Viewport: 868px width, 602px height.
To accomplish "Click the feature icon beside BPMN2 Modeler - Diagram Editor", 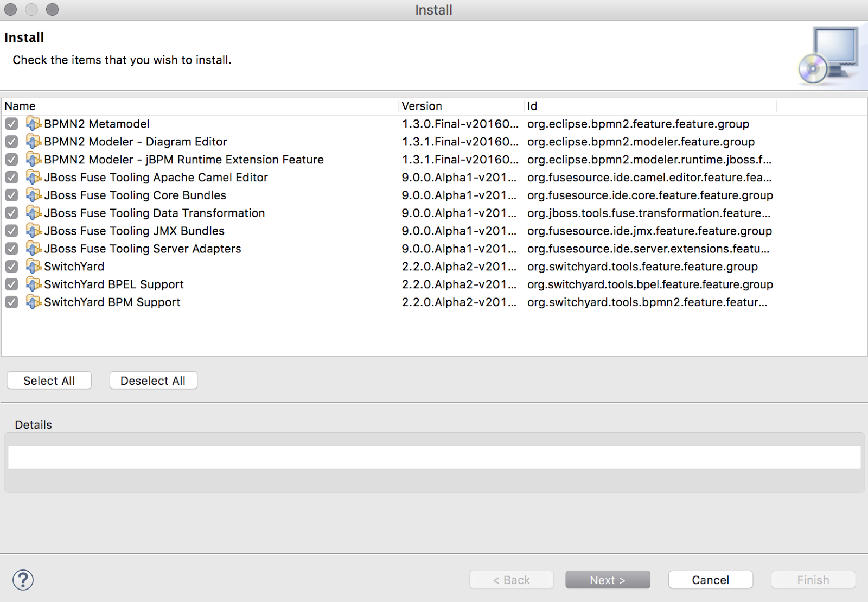I will coord(34,142).
